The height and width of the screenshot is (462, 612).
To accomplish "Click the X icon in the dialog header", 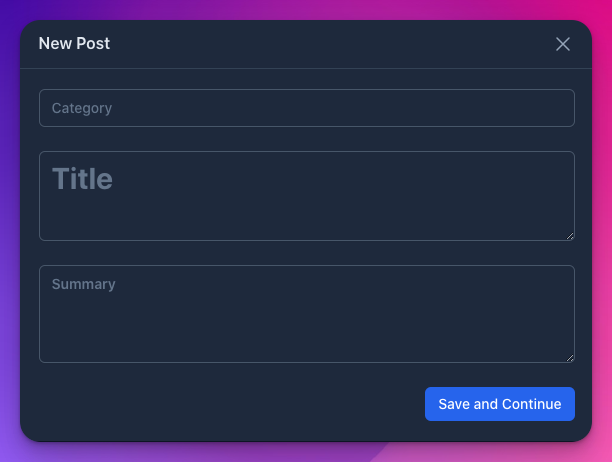I will point(563,44).
